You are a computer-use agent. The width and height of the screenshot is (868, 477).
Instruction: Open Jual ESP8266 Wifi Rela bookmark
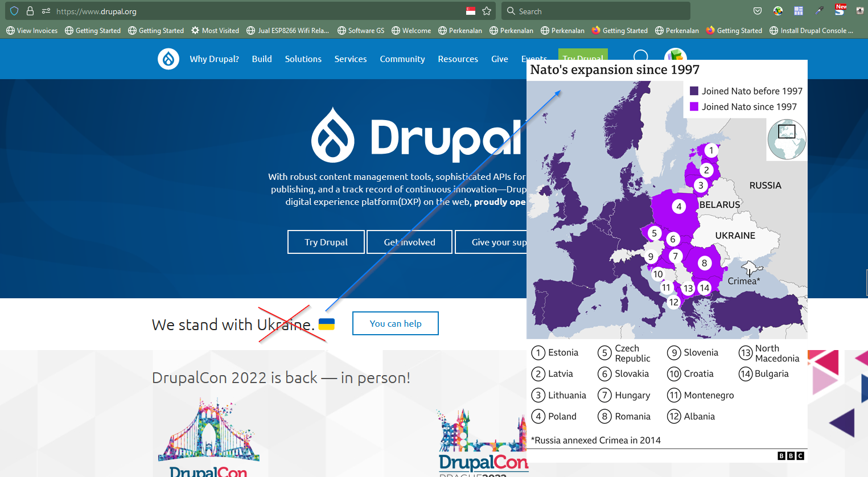pos(288,31)
